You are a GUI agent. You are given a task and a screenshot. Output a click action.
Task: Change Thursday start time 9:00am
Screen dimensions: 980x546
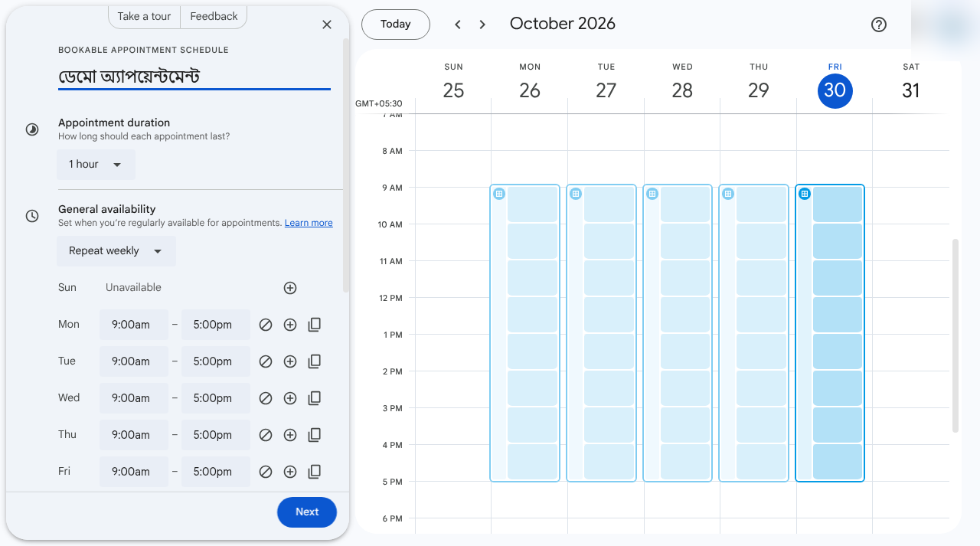click(x=134, y=435)
